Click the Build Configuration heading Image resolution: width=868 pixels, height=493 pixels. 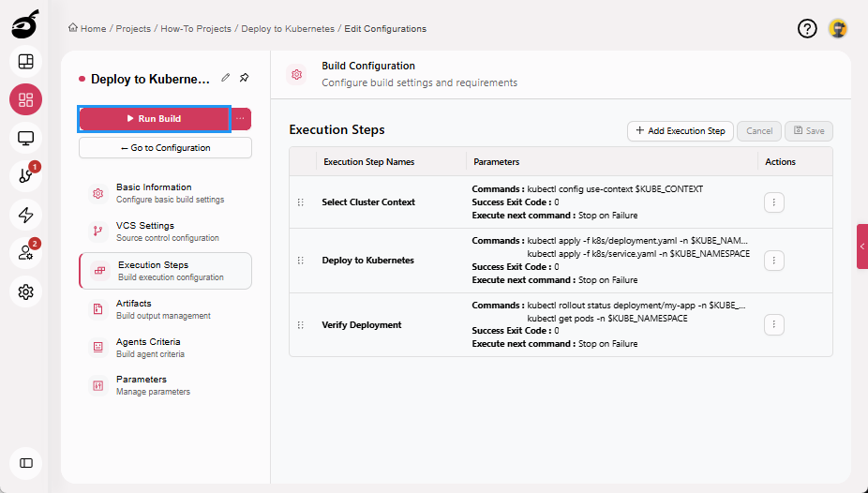pos(368,66)
